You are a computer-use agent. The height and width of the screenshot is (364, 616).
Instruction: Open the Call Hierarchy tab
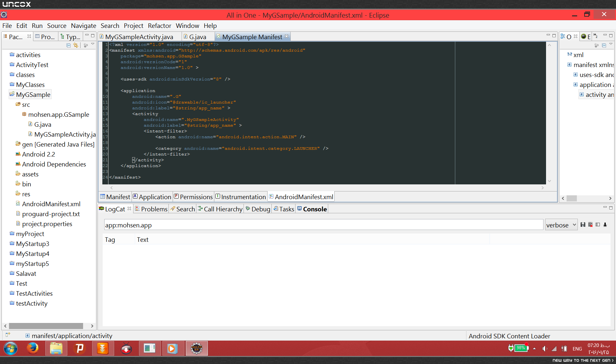[220, 209]
